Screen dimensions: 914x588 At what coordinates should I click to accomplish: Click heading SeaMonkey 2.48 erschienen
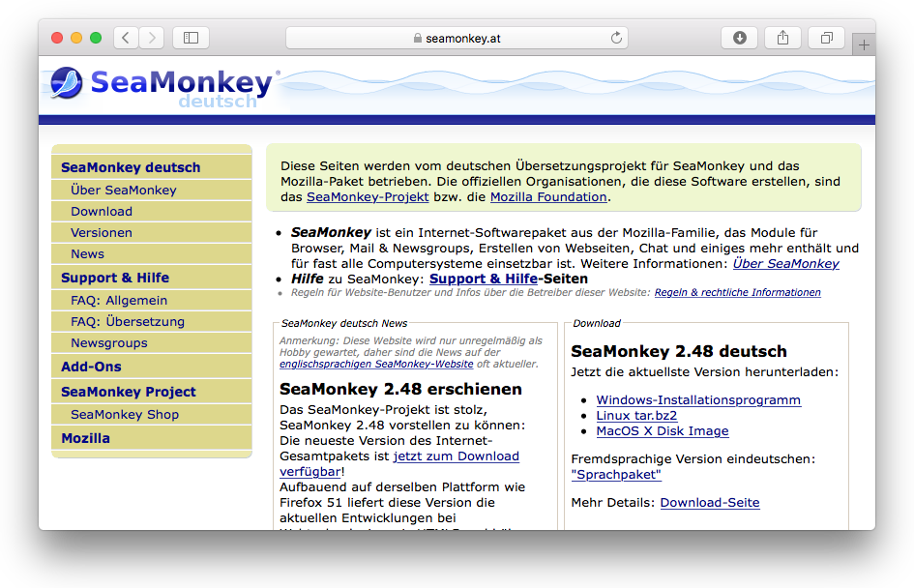pyautogui.click(x=400, y=389)
